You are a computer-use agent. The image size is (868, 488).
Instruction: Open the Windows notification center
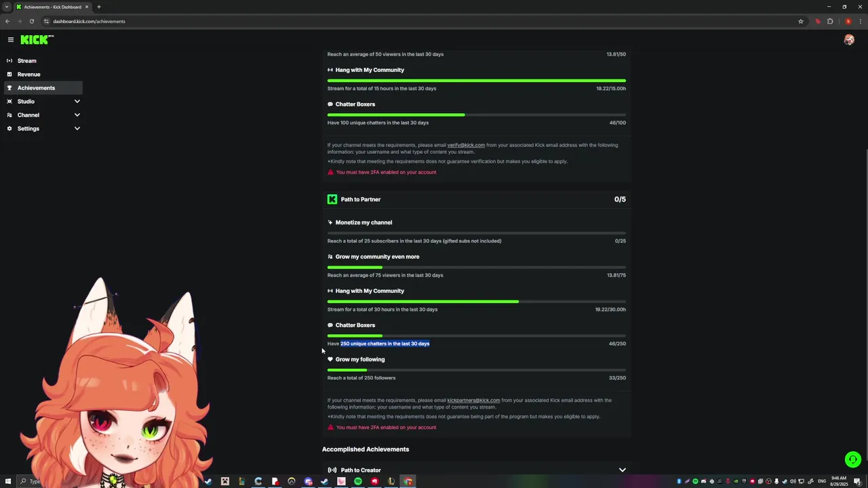[x=857, y=481]
